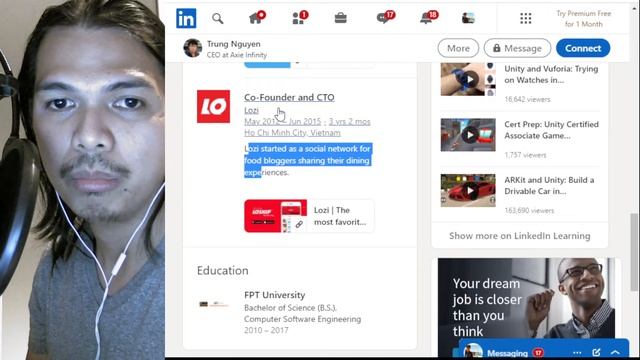Open FPT University education entry
This screenshot has width=640, height=360.
pos(274,295)
